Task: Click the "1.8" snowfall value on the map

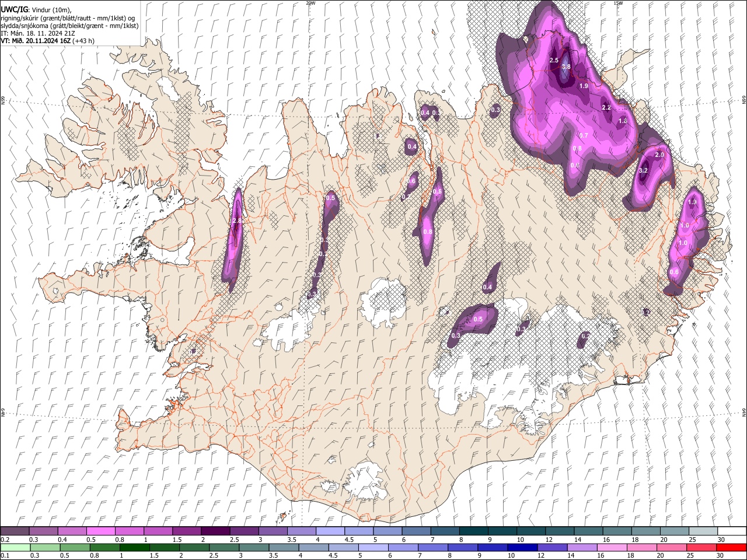Action: click(x=622, y=121)
